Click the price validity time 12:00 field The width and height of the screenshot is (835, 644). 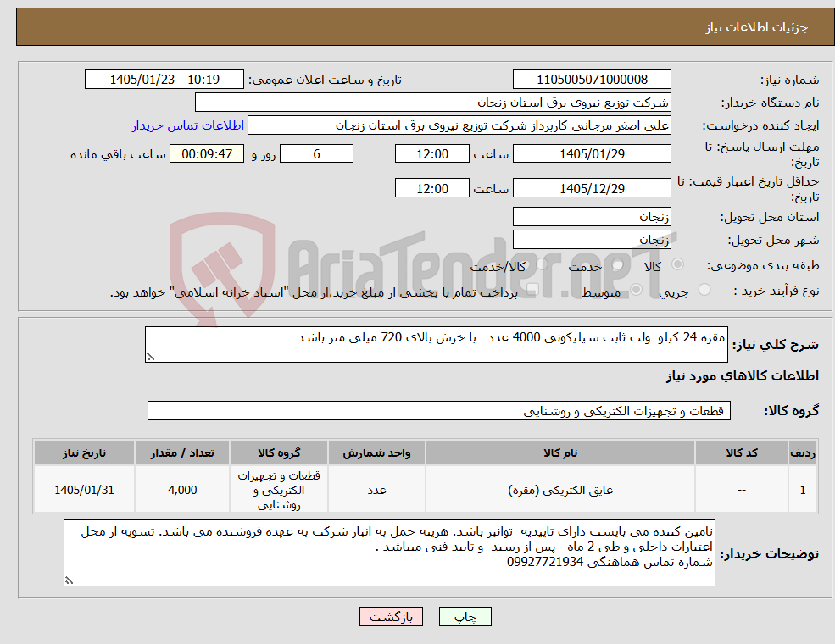(431, 188)
